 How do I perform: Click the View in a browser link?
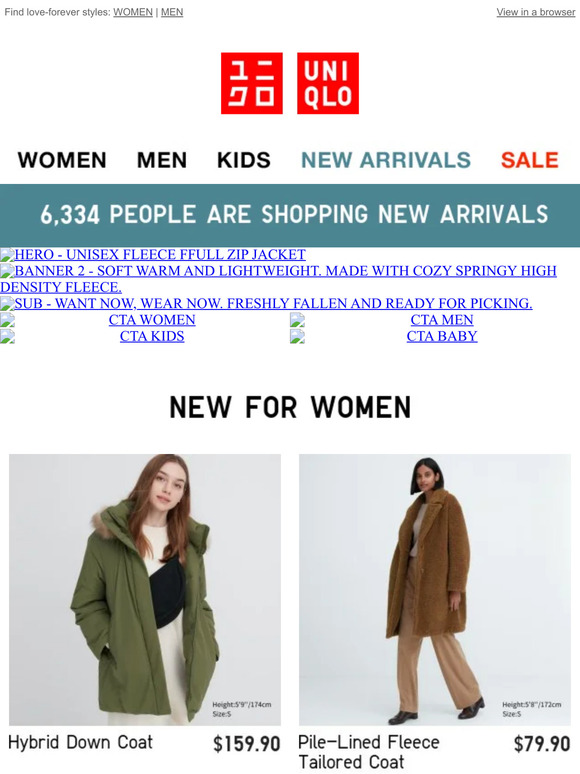(536, 12)
